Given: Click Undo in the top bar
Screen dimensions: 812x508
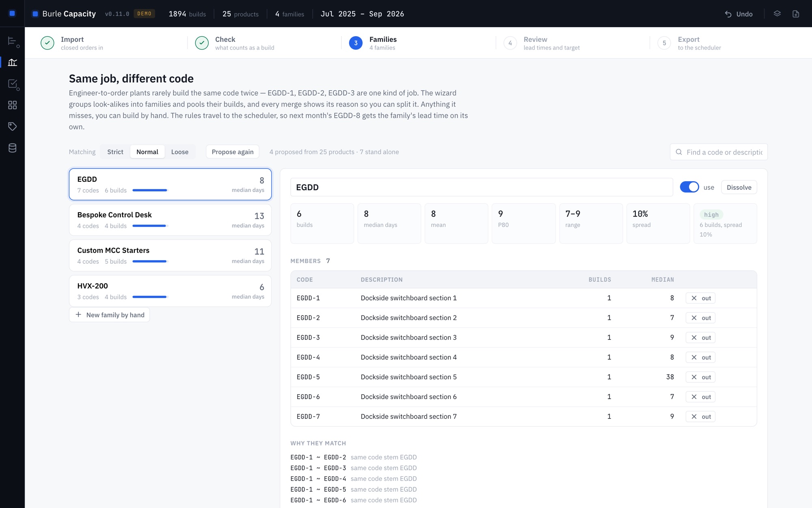Looking at the screenshot, I should (x=739, y=14).
